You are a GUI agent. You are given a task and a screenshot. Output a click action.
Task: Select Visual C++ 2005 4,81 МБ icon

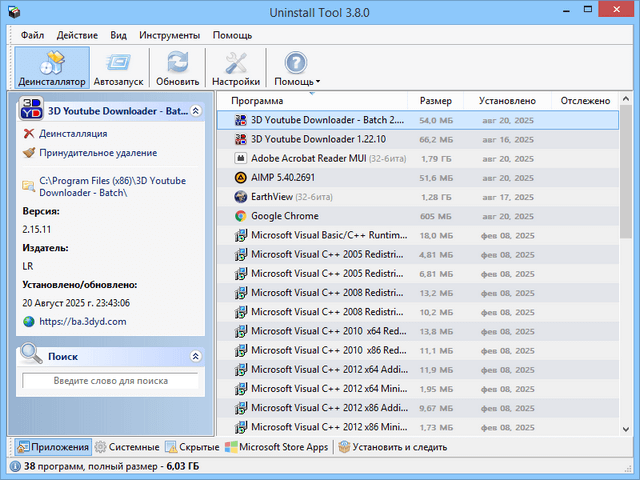click(x=240, y=255)
